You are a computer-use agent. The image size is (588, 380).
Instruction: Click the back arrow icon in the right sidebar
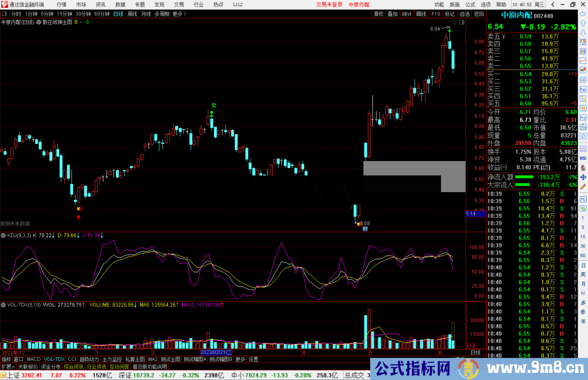(x=583, y=14)
